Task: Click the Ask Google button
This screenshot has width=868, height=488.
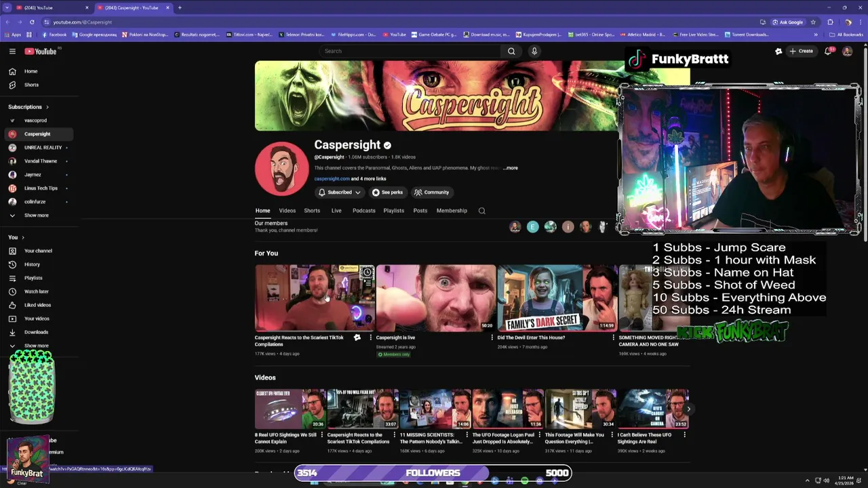Action: [787, 22]
